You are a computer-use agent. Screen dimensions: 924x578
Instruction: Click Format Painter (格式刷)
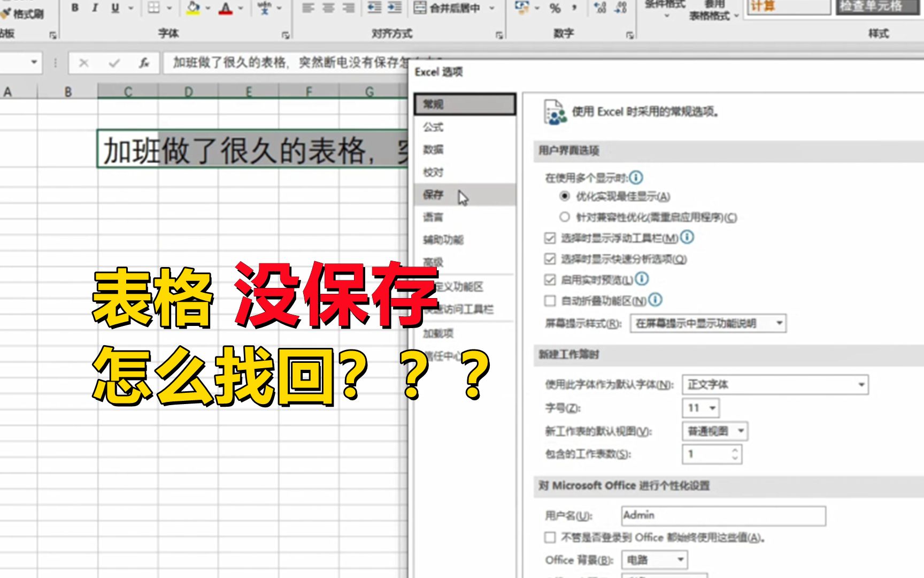click(x=22, y=13)
